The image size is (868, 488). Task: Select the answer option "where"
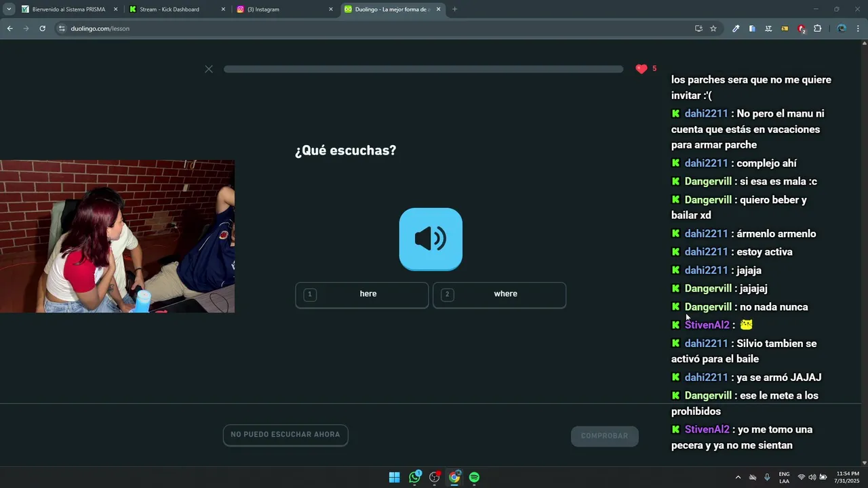click(499, 295)
